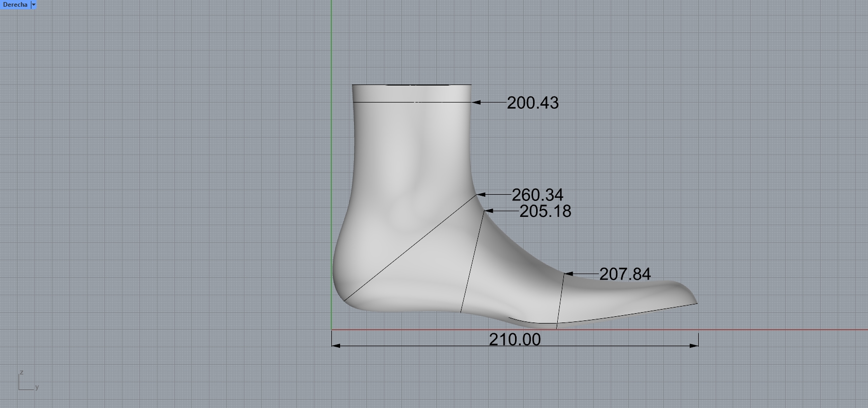The width and height of the screenshot is (868, 408).
Task: Select the 210.00 length dimension text
Action: tap(515, 340)
